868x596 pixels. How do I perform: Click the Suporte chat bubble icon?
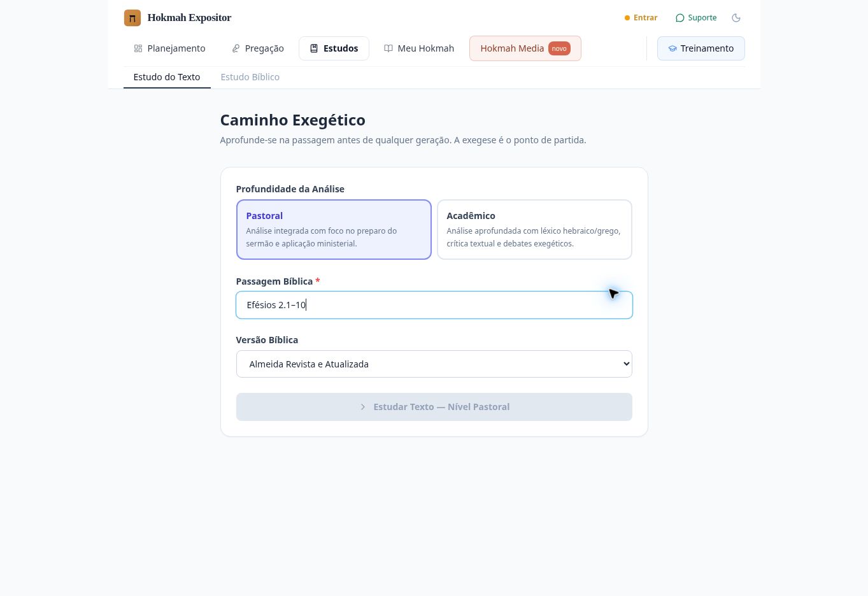click(680, 18)
